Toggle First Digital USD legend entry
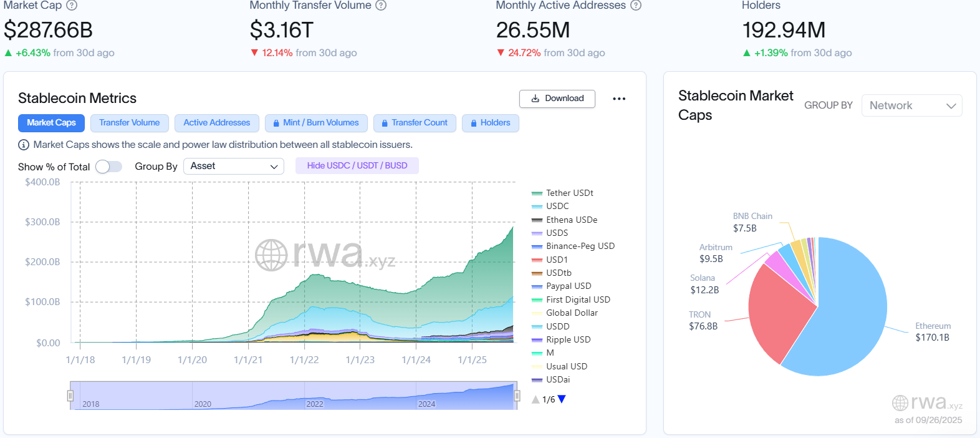The image size is (980, 438). [571, 300]
